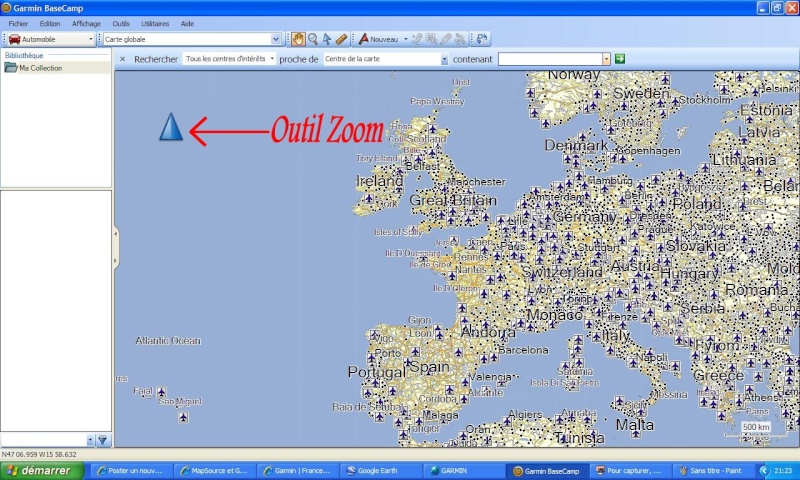
Task: Click the greyed pencil edit tool
Action: (x=417, y=39)
